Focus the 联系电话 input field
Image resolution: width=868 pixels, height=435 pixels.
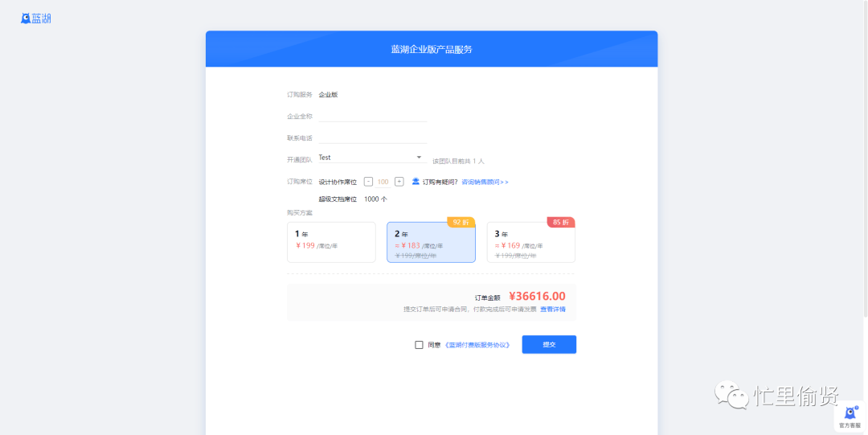point(372,137)
